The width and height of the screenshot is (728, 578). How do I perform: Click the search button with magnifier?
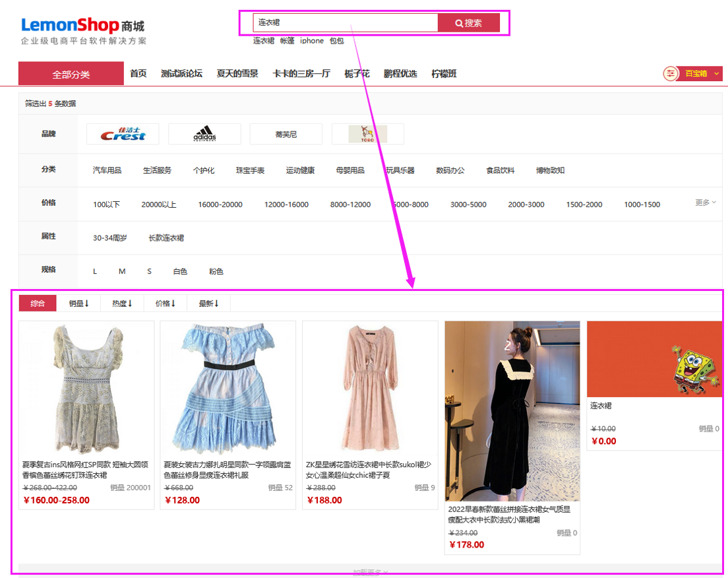click(x=468, y=23)
